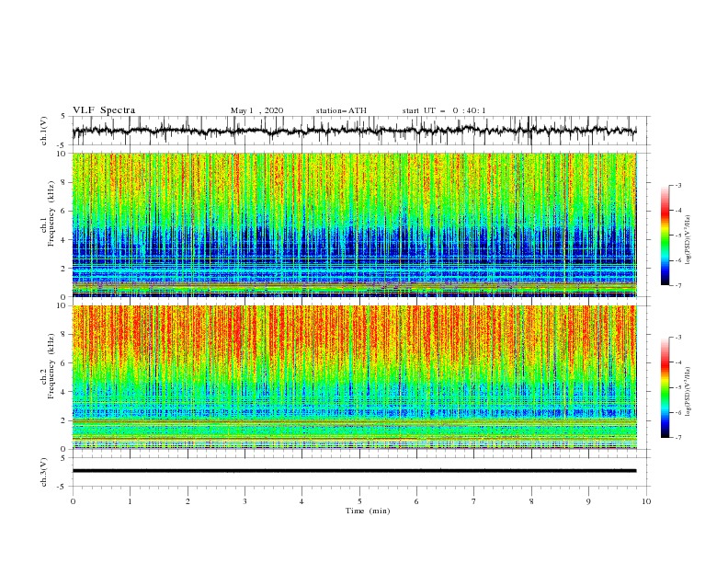The image size is (728, 563).
Task: Click time axis tick label '5'
Action: (x=359, y=501)
